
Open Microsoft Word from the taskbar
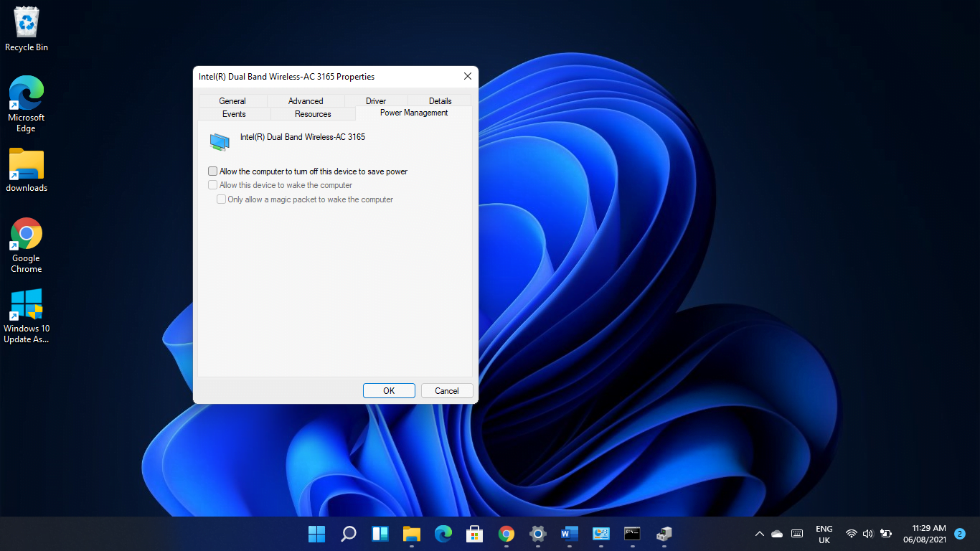point(569,534)
